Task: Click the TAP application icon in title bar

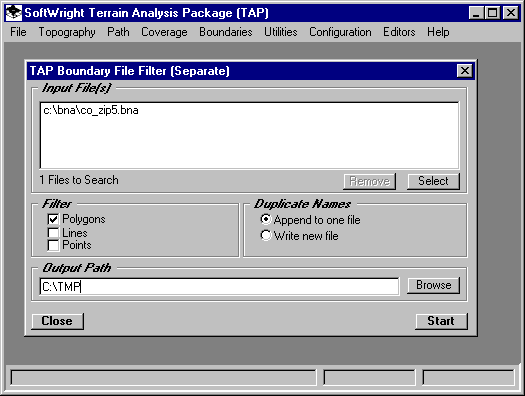Action: click(14, 13)
